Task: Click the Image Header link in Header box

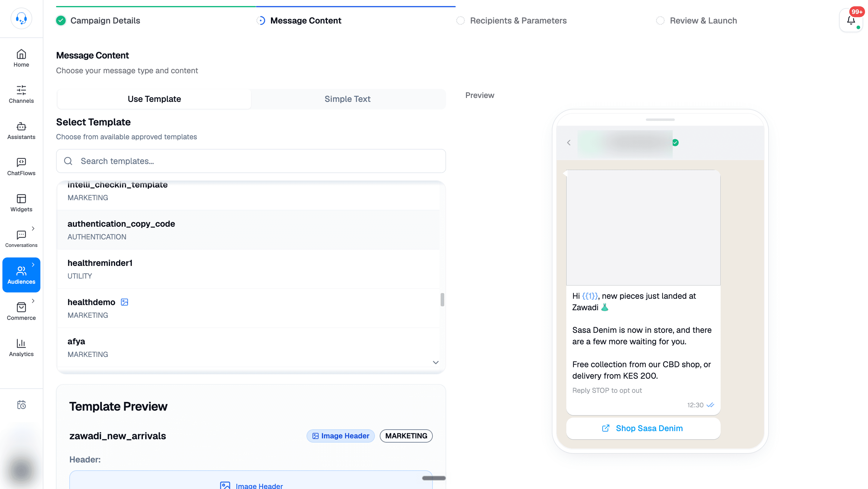Action: (x=251, y=486)
